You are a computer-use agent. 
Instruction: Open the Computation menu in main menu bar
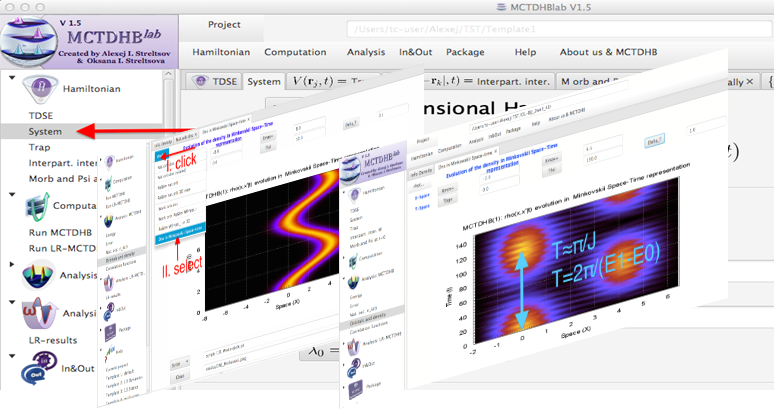295,52
